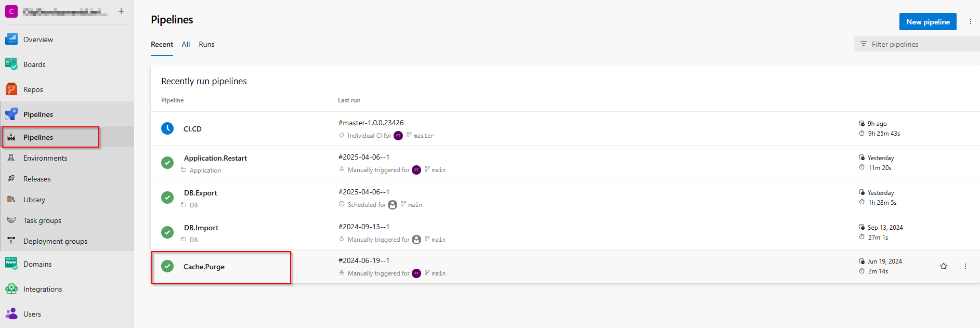Viewport: 980px width, 328px height.
Task: Click the New pipeline button
Action: tap(927, 21)
